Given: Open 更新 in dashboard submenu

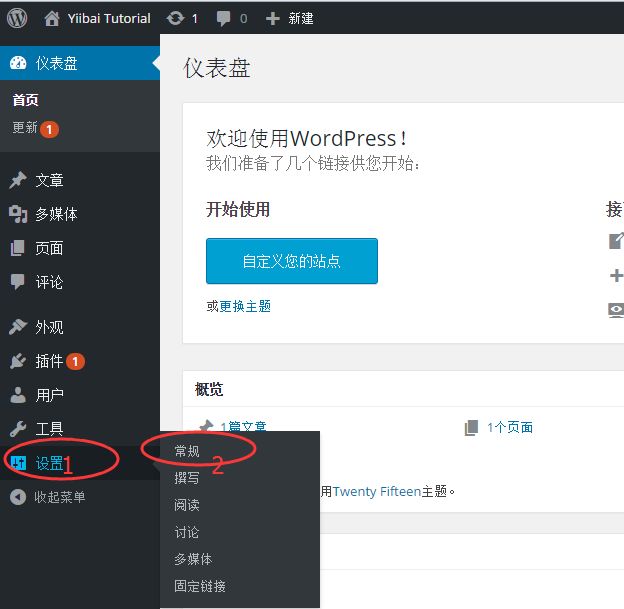Looking at the screenshot, I should (25, 127).
